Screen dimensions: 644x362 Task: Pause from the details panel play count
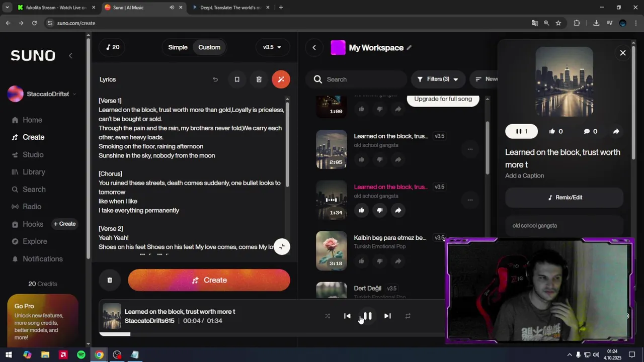[521, 131]
